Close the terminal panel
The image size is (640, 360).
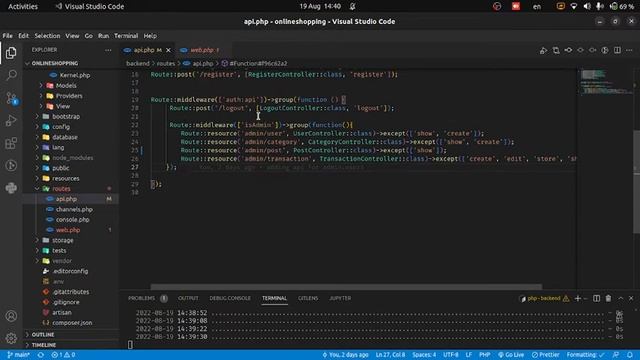pos(631,298)
